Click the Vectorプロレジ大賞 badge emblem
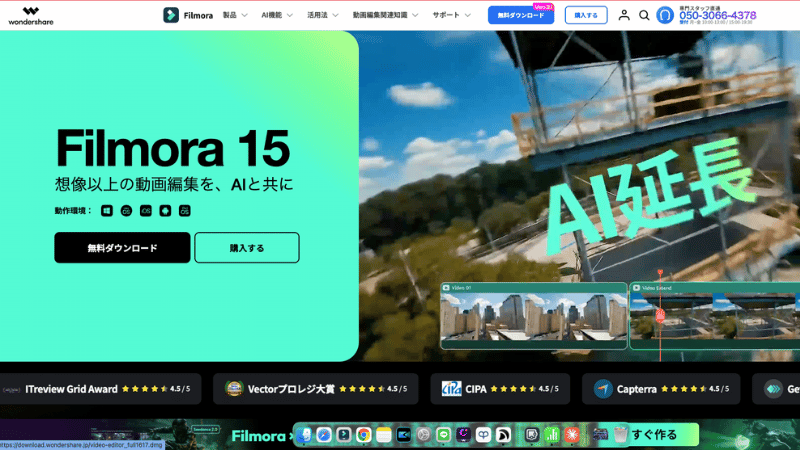 tap(234, 389)
